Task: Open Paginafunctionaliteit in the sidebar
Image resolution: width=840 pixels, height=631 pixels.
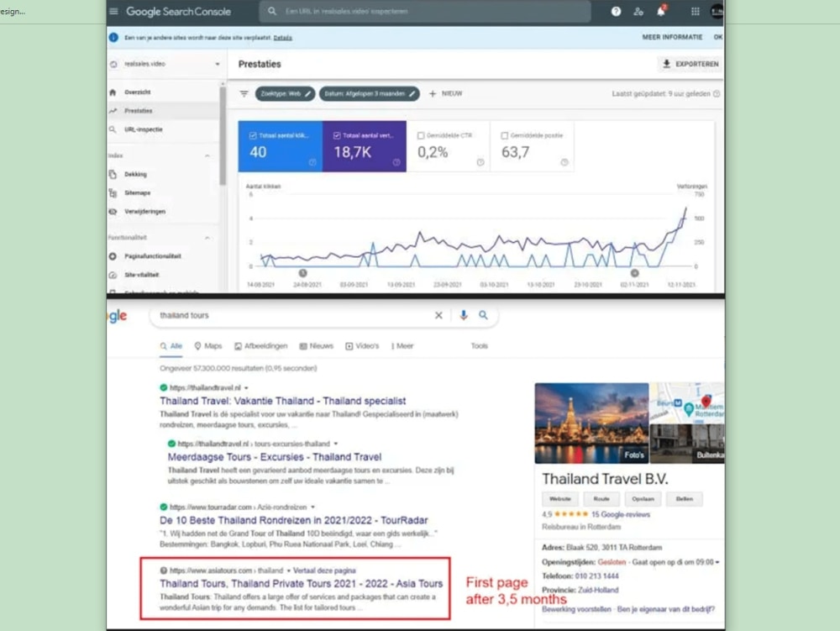Action: (152, 256)
